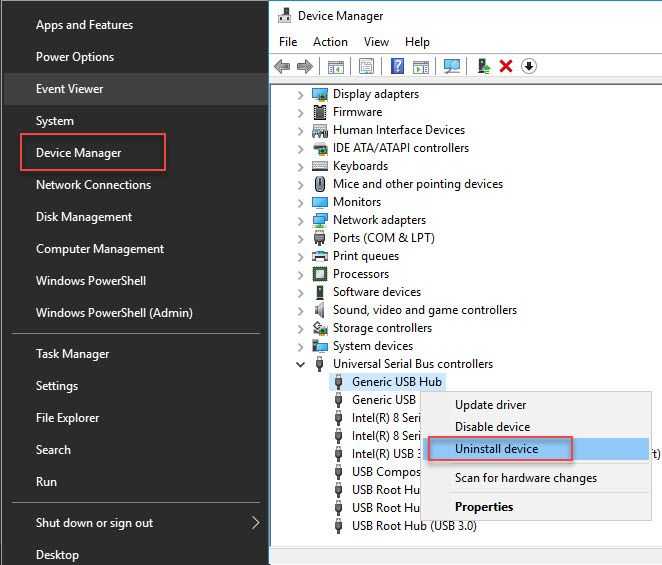Click the Ports (COM & LPT) plug icon
This screenshot has width=662, height=565.
[x=320, y=238]
